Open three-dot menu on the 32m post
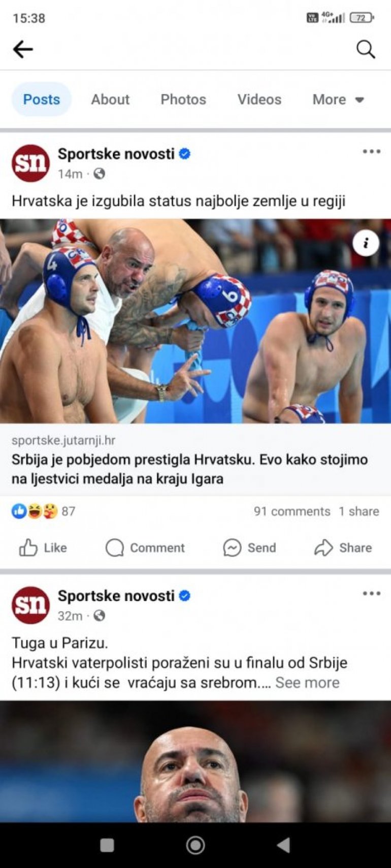Image resolution: width=391 pixels, height=868 pixels. (x=372, y=593)
